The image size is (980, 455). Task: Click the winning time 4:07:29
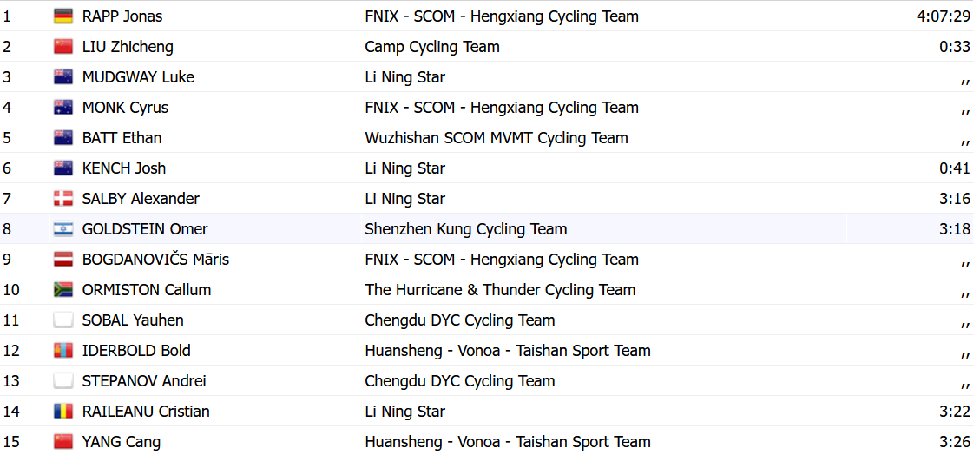point(944,16)
